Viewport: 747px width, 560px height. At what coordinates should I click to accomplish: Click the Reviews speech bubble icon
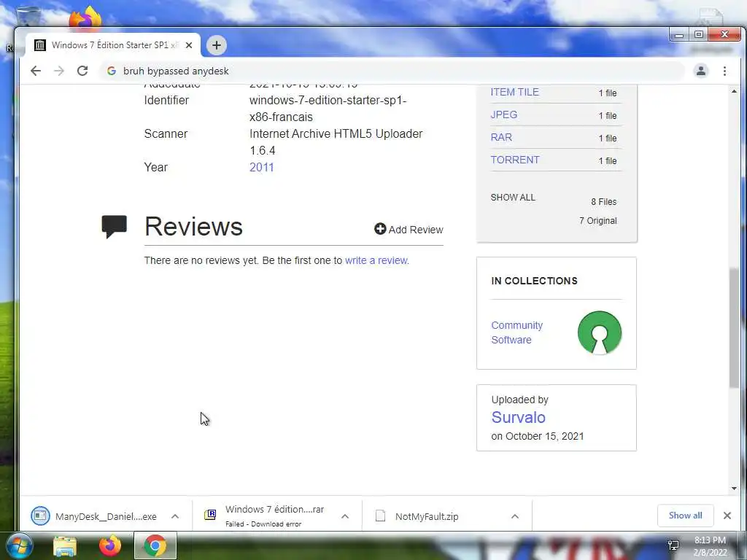point(115,226)
